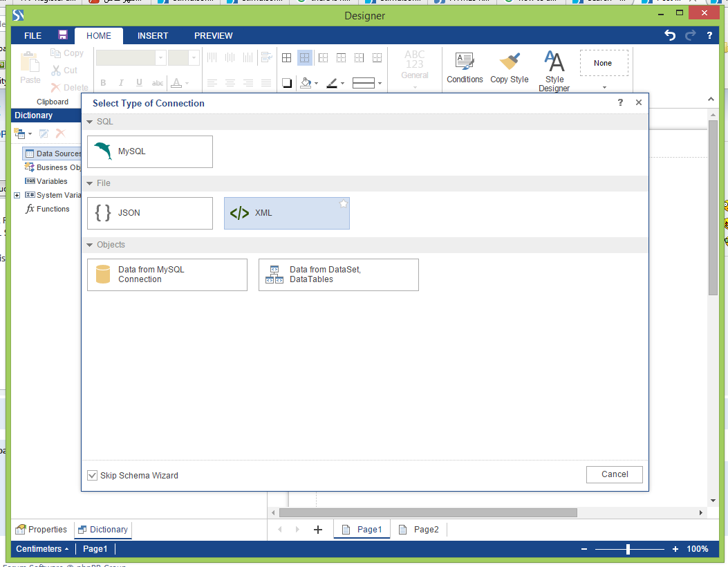Open border color dropdown arrow
Viewport: 728px width, 567px height.
tap(343, 84)
